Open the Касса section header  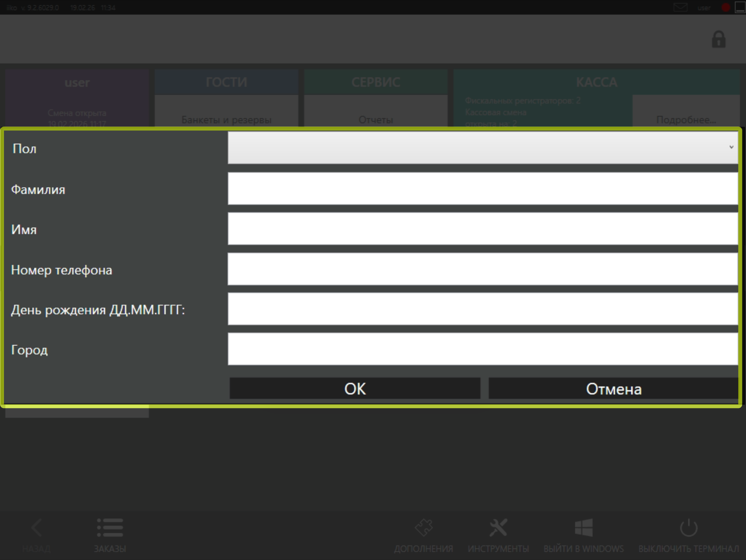(x=596, y=82)
